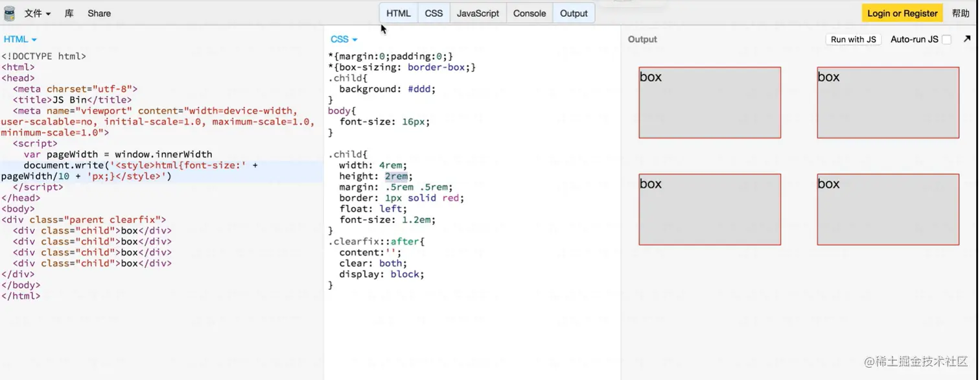
Task: Enable the Auto-run JS checkbox
Action: (x=946, y=40)
